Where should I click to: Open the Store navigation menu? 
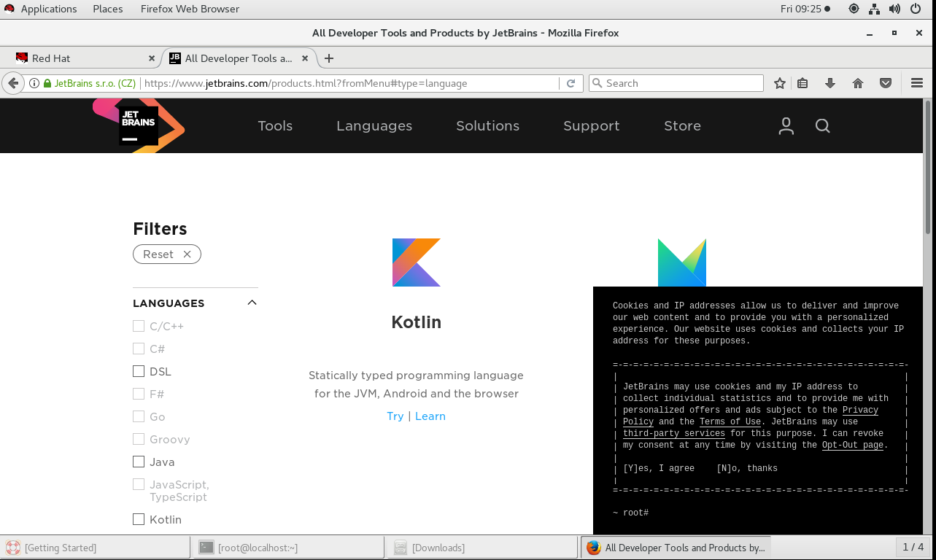tap(683, 126)
